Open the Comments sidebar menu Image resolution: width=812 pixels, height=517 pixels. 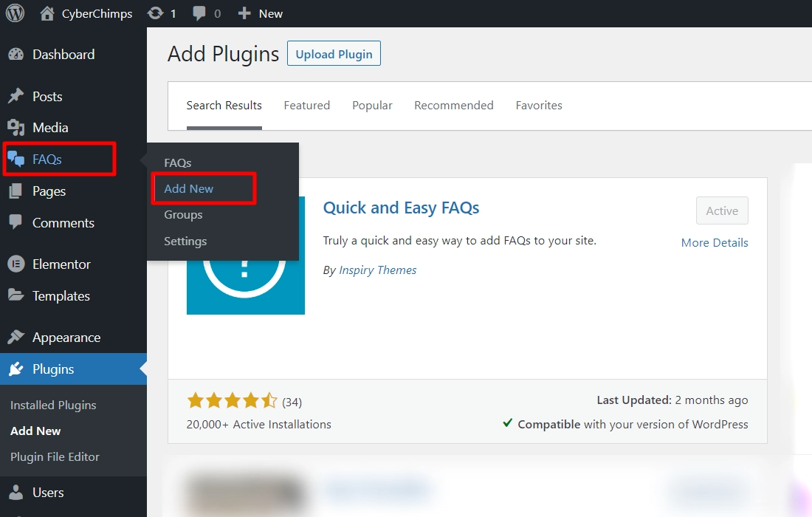point(74,223)
